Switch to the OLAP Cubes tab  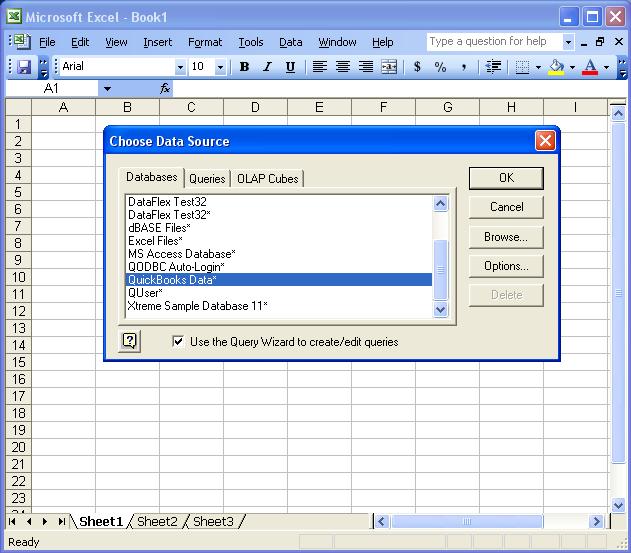[x=268, y=179]
